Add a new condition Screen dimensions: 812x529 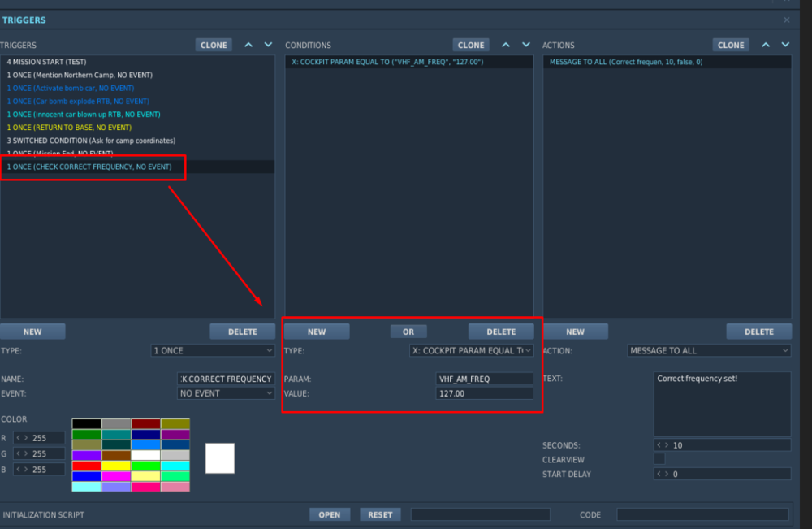point(317,332)
